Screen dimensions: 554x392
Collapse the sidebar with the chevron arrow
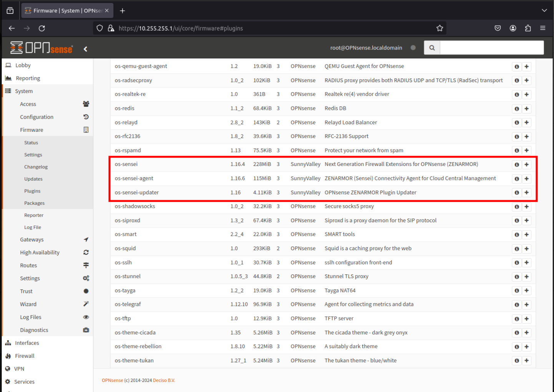click(85, 49)
